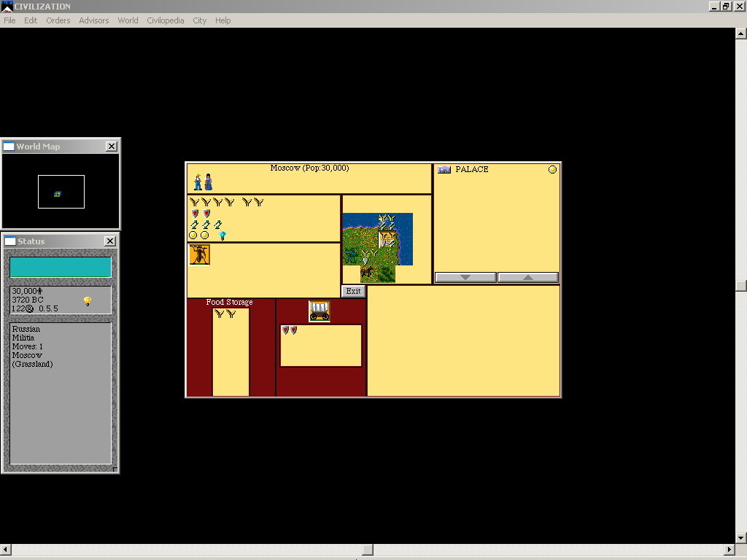Click the Civilization app icon in the title bar
747x560 pixels.
(x=7, y=6)
